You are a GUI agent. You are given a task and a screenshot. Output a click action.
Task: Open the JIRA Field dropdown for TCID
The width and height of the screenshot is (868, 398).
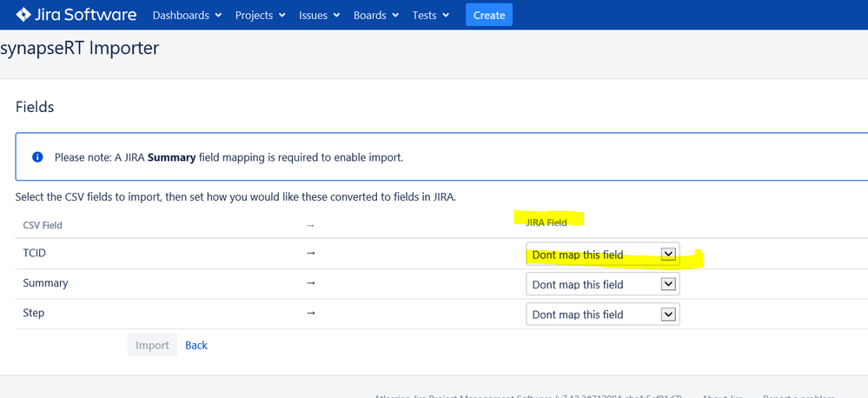point(603,255)
